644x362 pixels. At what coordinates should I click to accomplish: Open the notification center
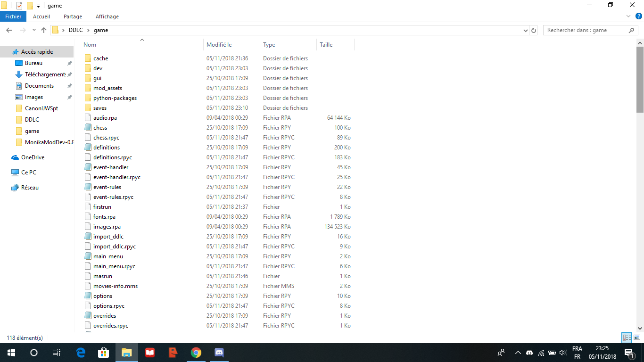(x=628, y=352)
